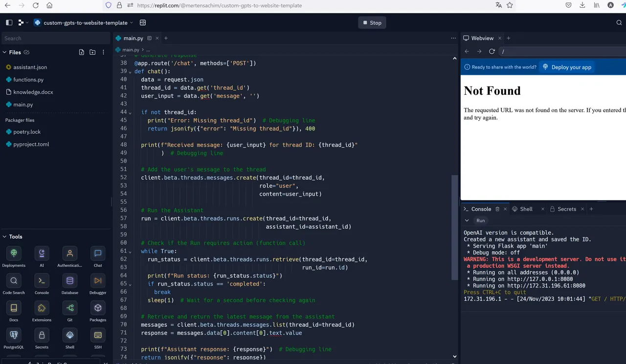Switch to the Shell tab
Screen dimensions: 626x364
click(x=522, y=209)
